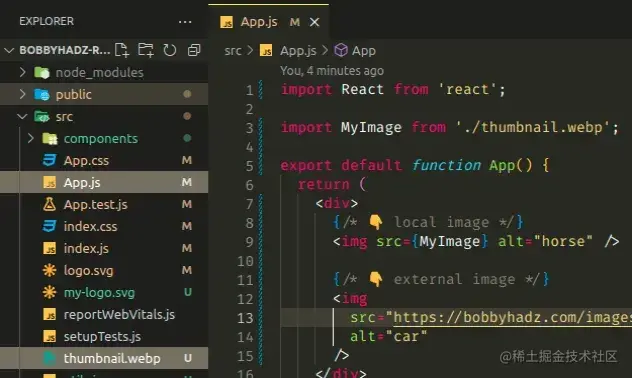Click the CSS icon beside index.css
Screen dimensions: 632x378
pos(50,226)
